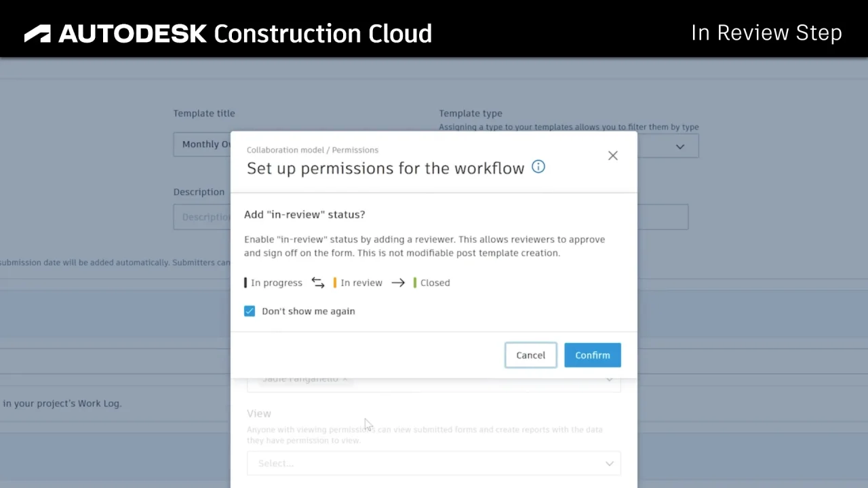Click the "In Review Step" header text
The width and height of the screenshot is (868, 488).
point(766,33)
